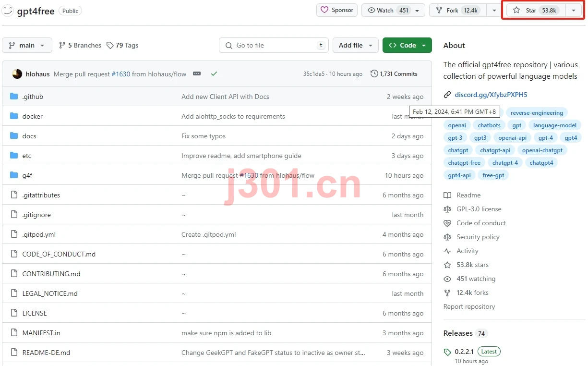588x366 pixels.
Task: Open pull request #1630 in latest commit
Action: coord(121,74)
